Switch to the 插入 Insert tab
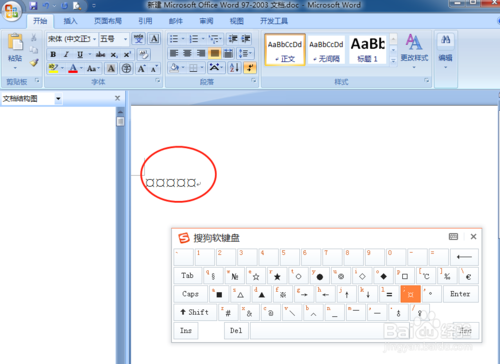 tap(70, 21)
